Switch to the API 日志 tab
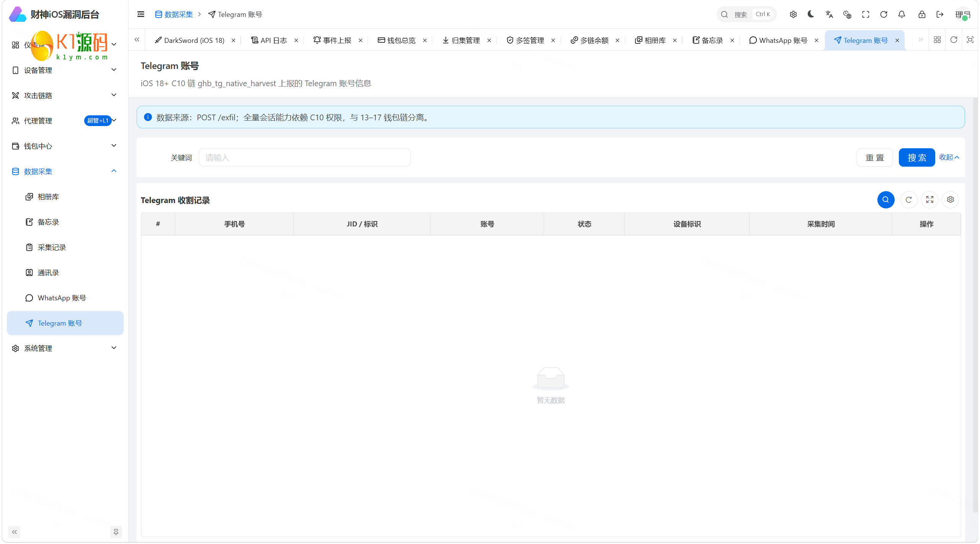This screenshot has width=980, height=544. (x=269, y=40)
